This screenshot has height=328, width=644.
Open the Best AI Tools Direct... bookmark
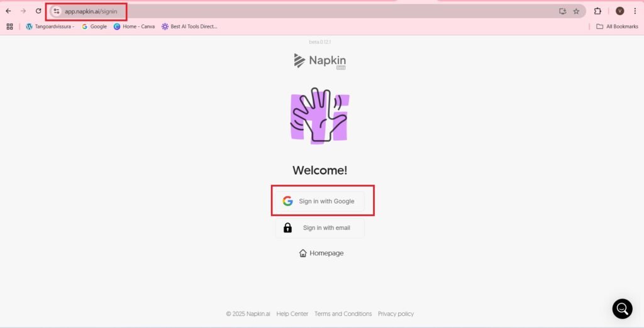pyautogui.click(x=189, y=26)
